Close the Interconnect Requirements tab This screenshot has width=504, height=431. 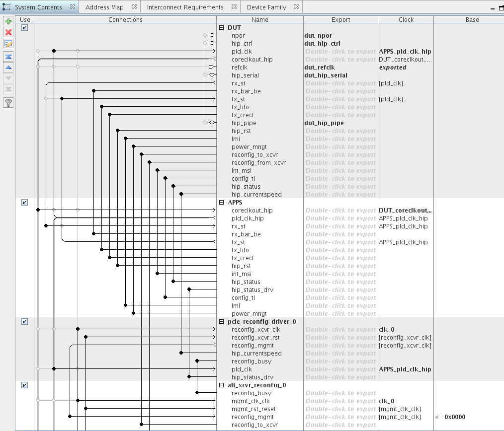click(x=234, y=7)
